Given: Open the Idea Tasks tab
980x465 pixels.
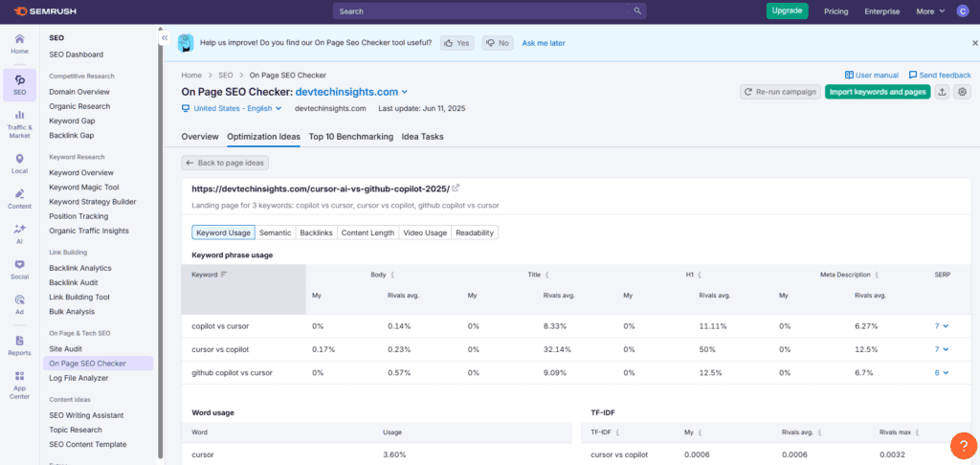Looking at the screenshot, I should point(422,137).
